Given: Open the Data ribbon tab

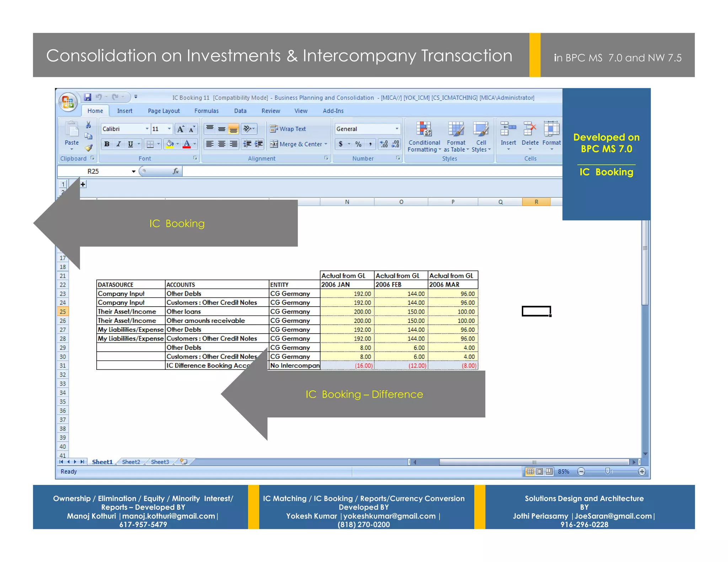Looking at the screenshot, I should point(240,111).
